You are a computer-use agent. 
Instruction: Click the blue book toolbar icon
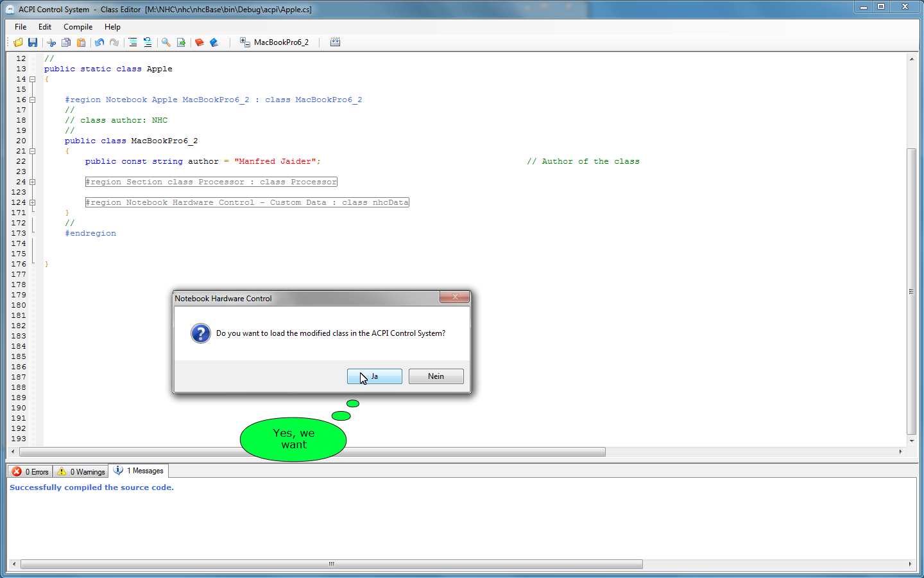[214, 42]
